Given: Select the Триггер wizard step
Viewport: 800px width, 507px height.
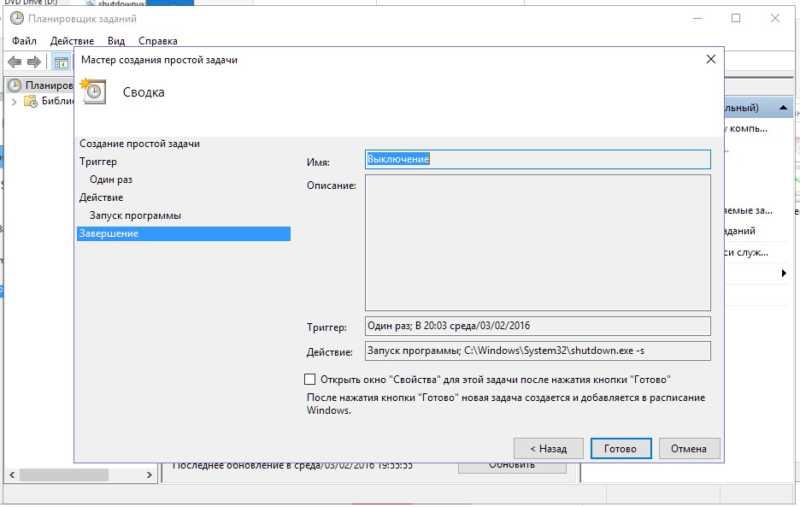Looking at the screenshot, I should [98, 162].
